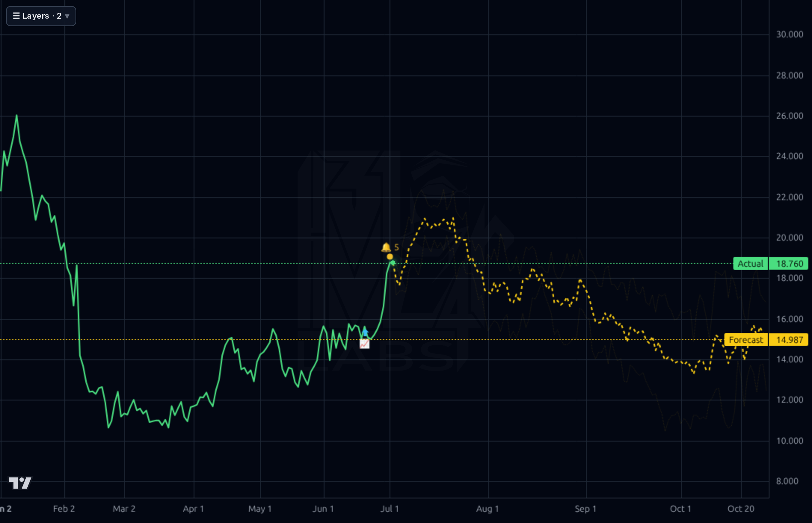Click the alert count number 5
Screen dimensions: 812x523
(397, 247)
